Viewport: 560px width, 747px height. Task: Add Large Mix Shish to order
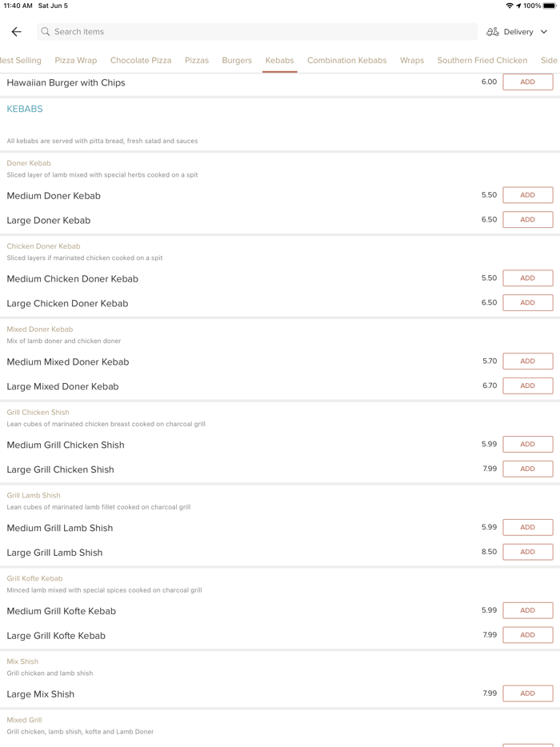527,694
